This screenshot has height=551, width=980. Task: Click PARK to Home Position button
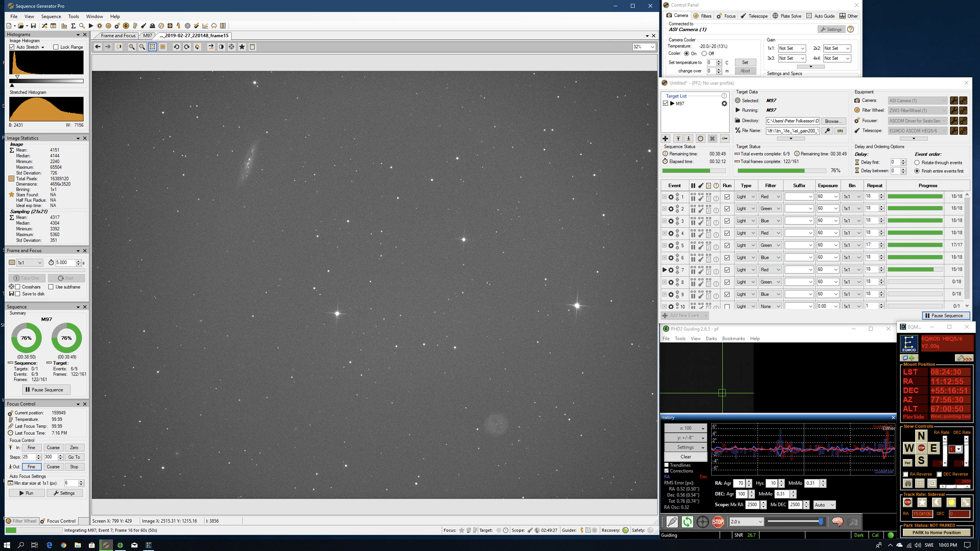[936, 532]
